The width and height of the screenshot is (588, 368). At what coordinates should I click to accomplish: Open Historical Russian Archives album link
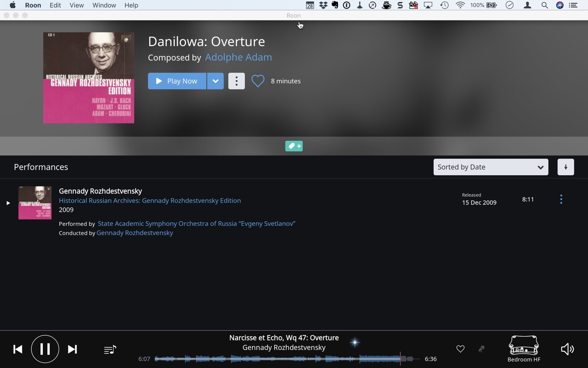[x=150, y=201]
